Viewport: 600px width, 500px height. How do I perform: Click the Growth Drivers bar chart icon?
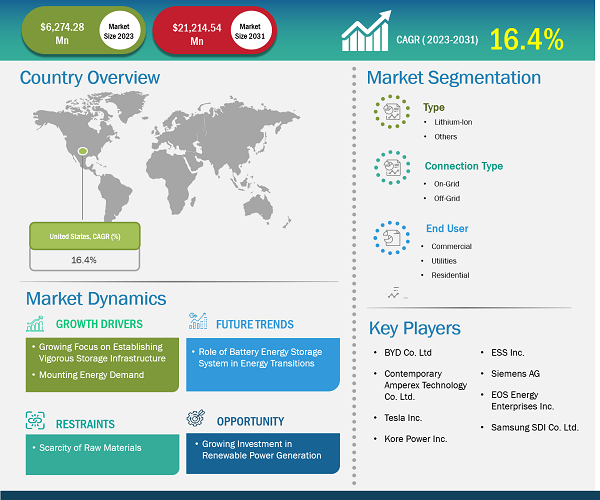[x=35, y=324]
